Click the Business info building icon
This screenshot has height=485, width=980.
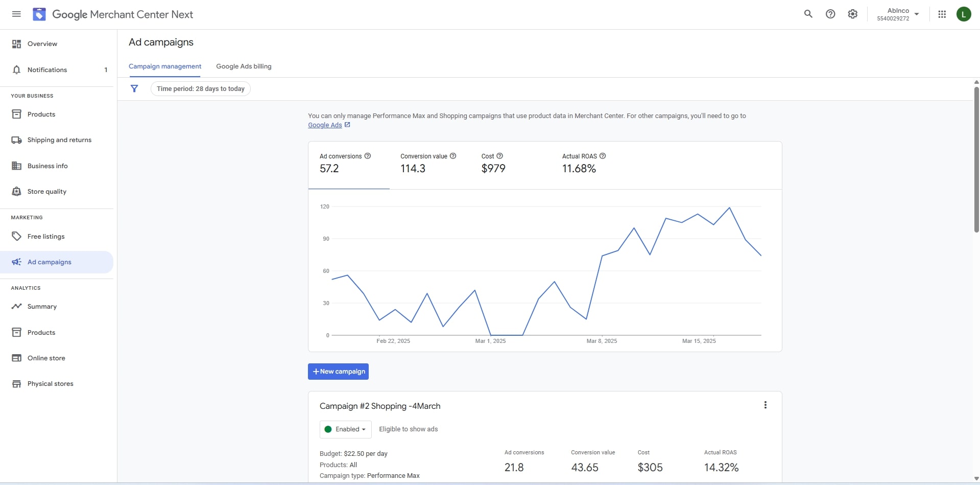[x=17, y=166]
